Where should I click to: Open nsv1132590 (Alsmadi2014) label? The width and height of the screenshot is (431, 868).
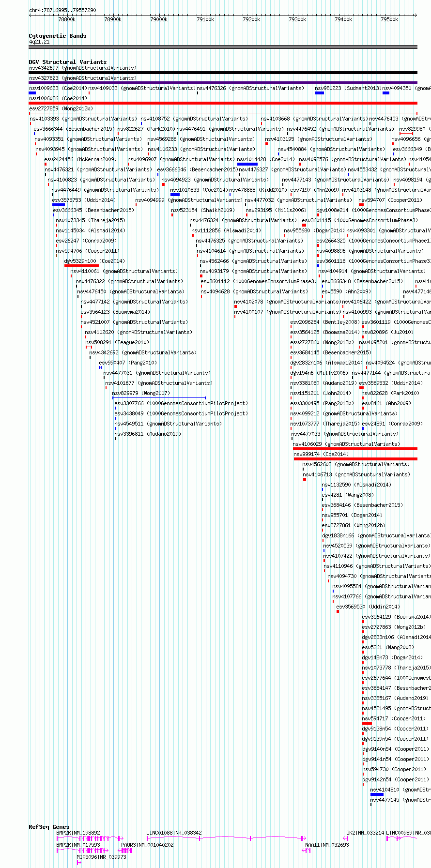point(356,485)
